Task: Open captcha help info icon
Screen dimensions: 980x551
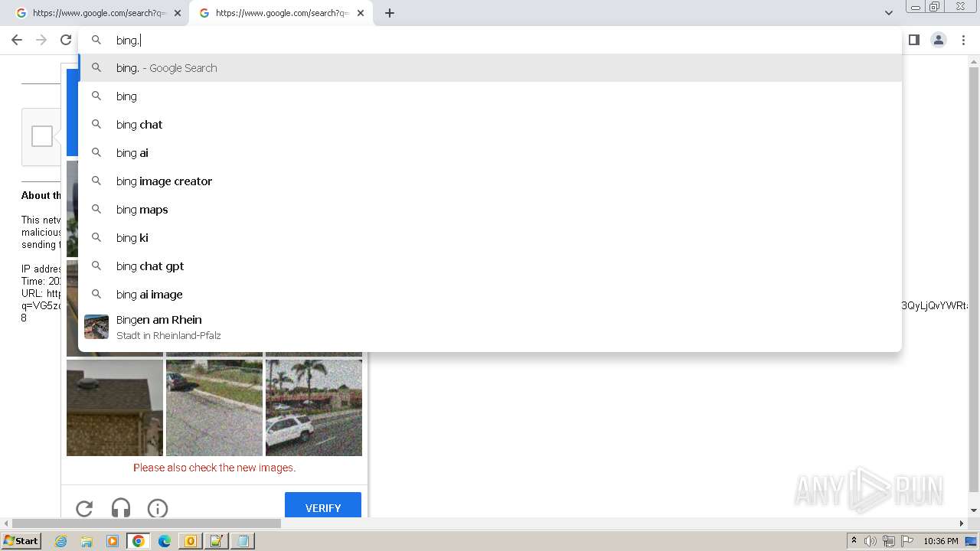Action: pyautogui.click(x=158, y=507)
